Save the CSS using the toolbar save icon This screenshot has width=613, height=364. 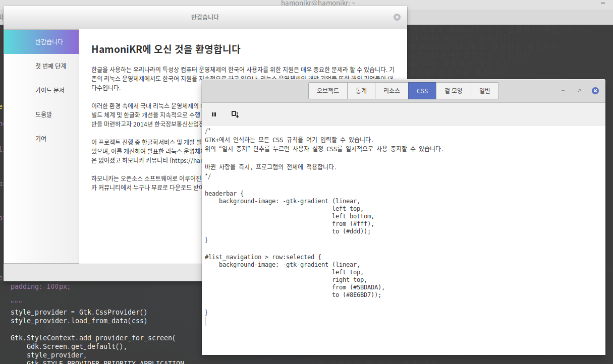click(235, 114)
